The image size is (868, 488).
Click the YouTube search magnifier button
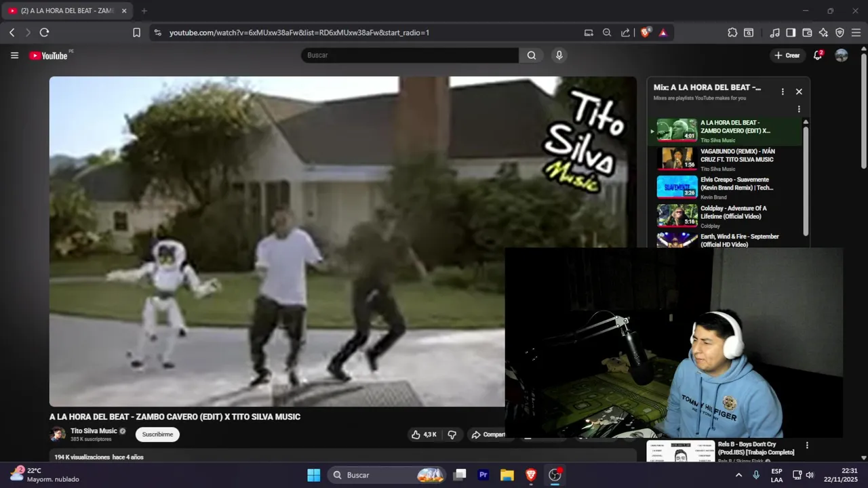(x=532, y=56)
